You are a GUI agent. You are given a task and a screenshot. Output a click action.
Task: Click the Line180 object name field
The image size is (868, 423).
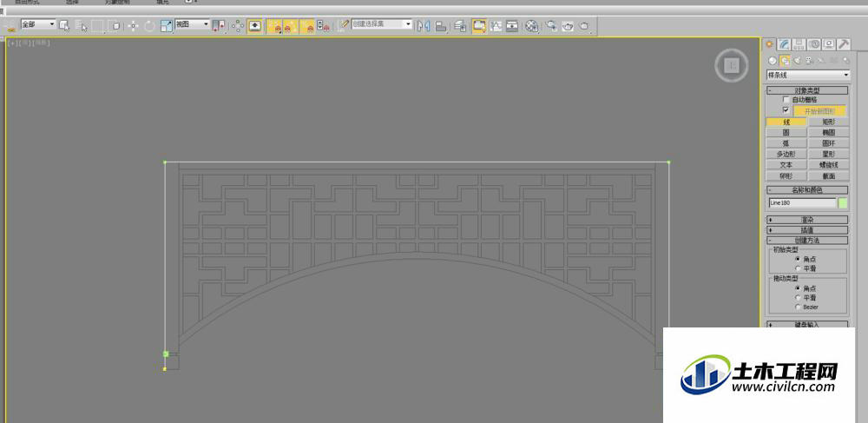pos(802,203)
